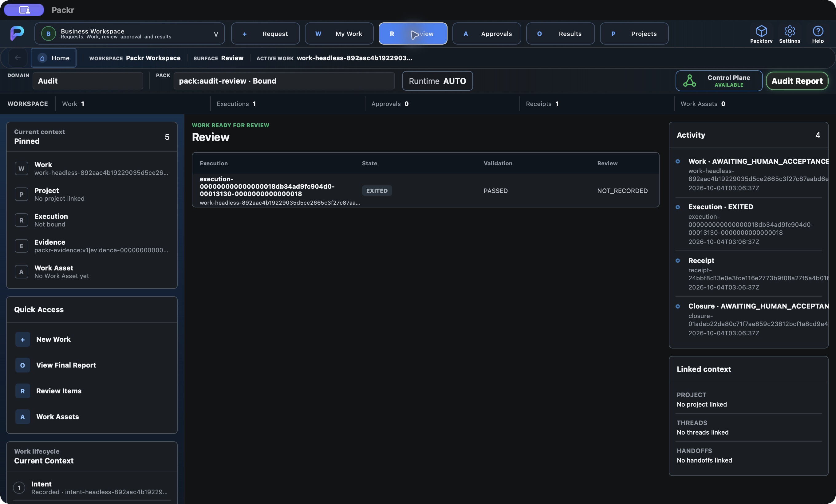The width and height of the screenshot is (836, 504).
Task: Click Receipts 1 counter
Action: point(542,104)
